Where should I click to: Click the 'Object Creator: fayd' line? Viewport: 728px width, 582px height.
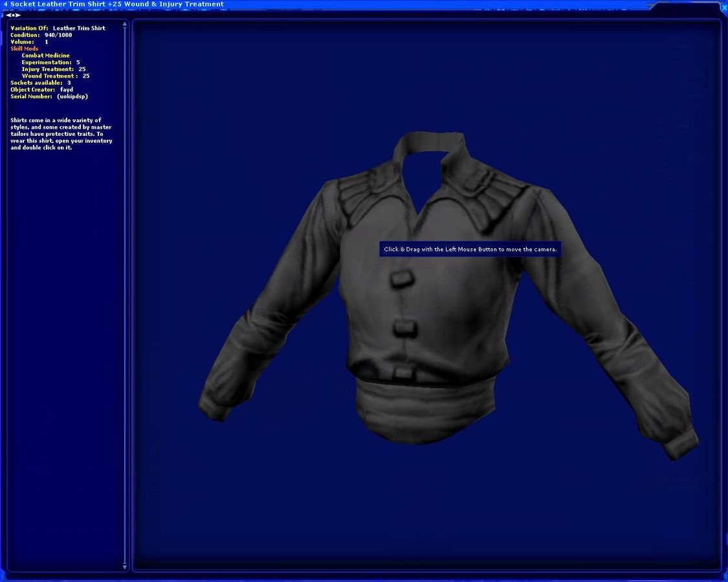click(x=41, y=89)
